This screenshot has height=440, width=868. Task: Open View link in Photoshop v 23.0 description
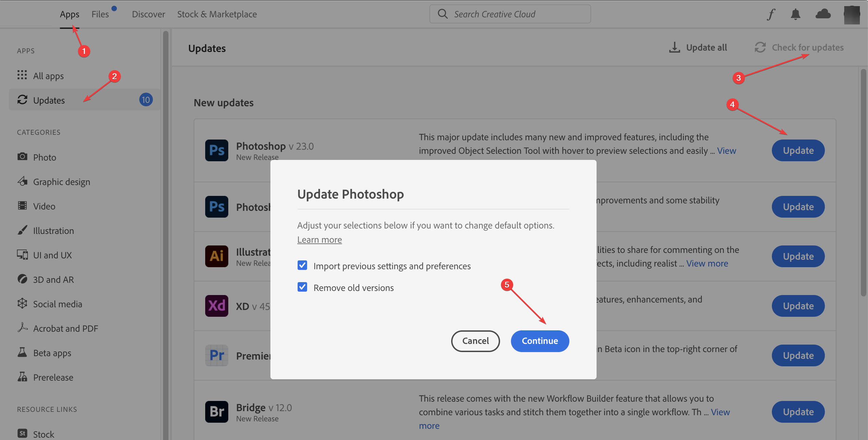pos(726,151)
